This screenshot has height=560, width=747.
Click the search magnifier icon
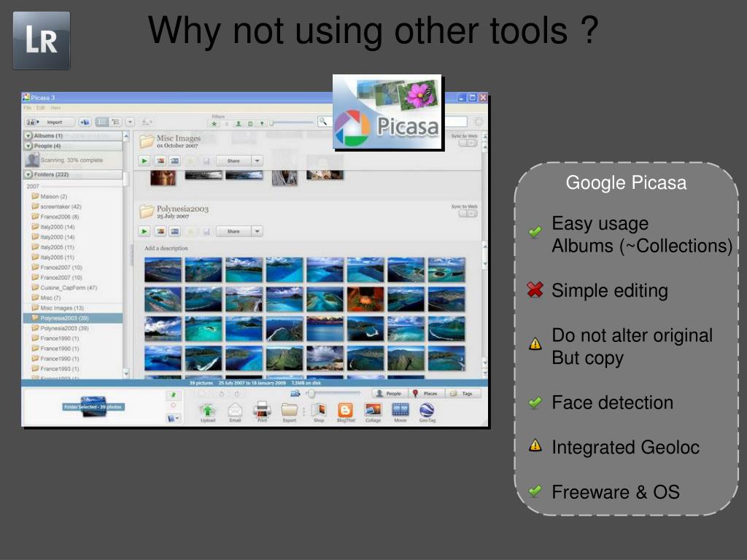(x=323, y=122)
